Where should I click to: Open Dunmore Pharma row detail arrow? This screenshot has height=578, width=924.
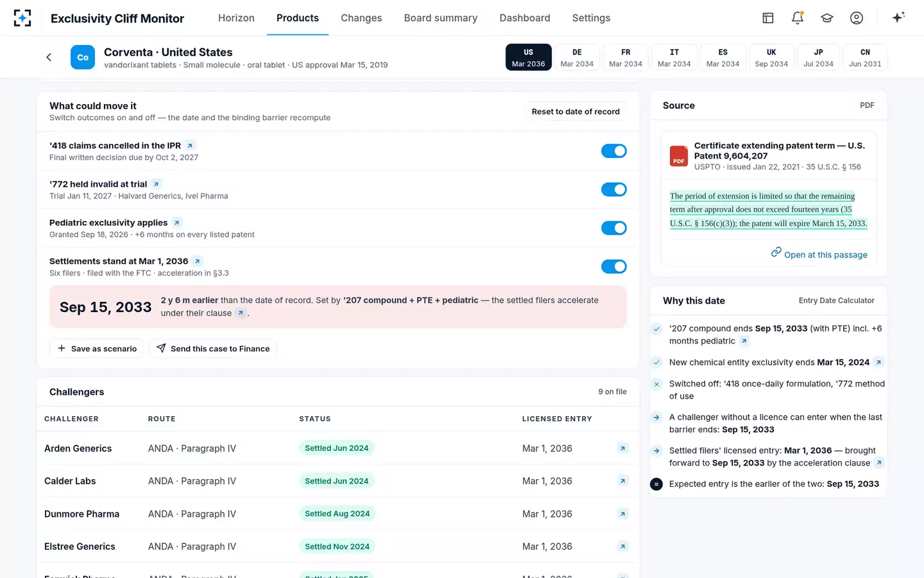tap(622, 514)
